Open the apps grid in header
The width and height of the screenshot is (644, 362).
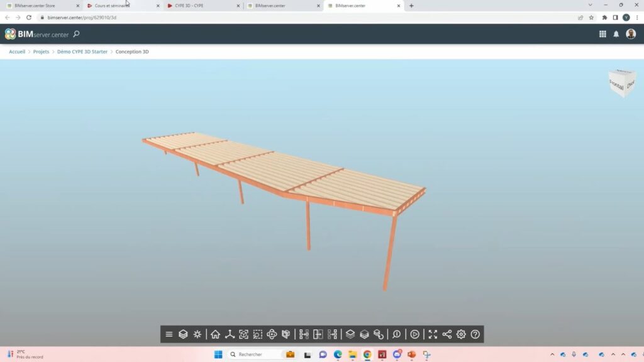[x=602, y=34]
